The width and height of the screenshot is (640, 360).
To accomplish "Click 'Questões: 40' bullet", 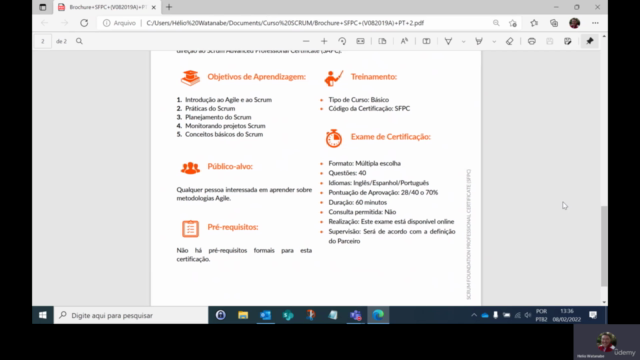I will point(347,173).
